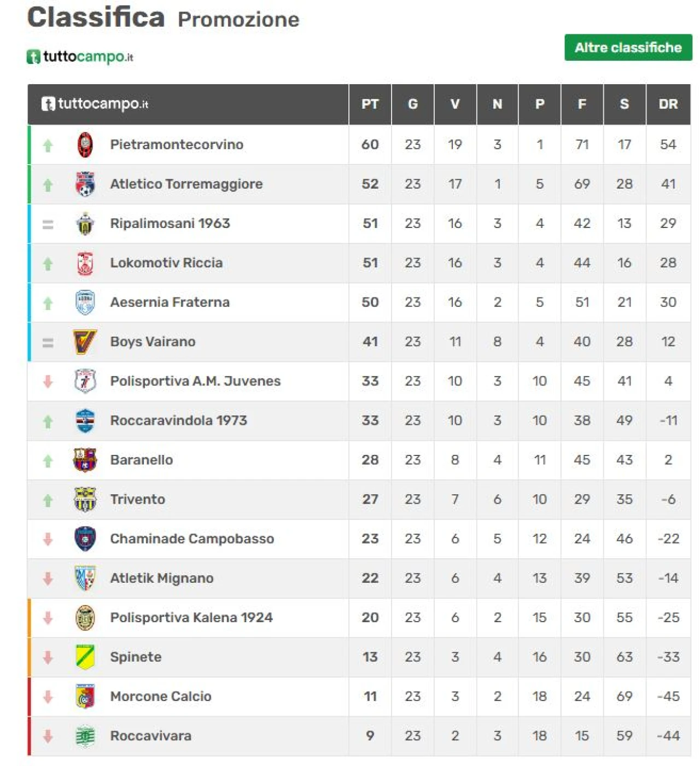Open the Lokomotiv Riccia team link
This screenshot has height=766, width=700.
166,263
